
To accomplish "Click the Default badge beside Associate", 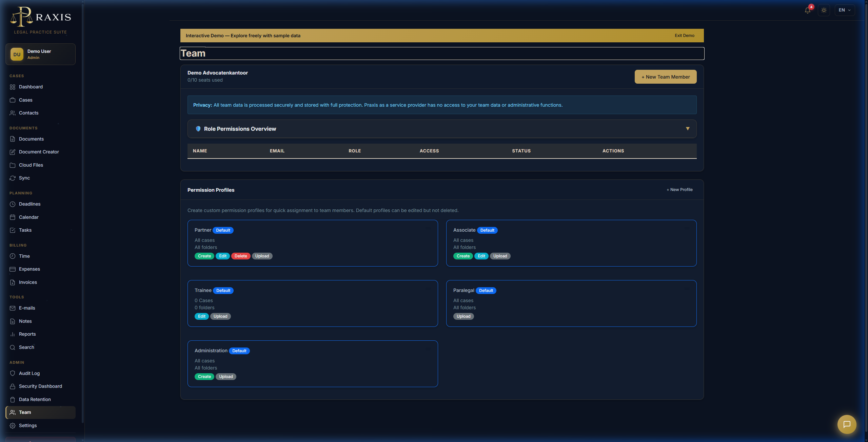I will 487,230.
